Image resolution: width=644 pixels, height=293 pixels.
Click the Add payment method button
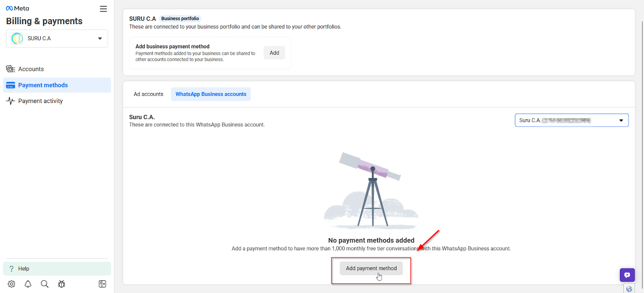[371, 268]
